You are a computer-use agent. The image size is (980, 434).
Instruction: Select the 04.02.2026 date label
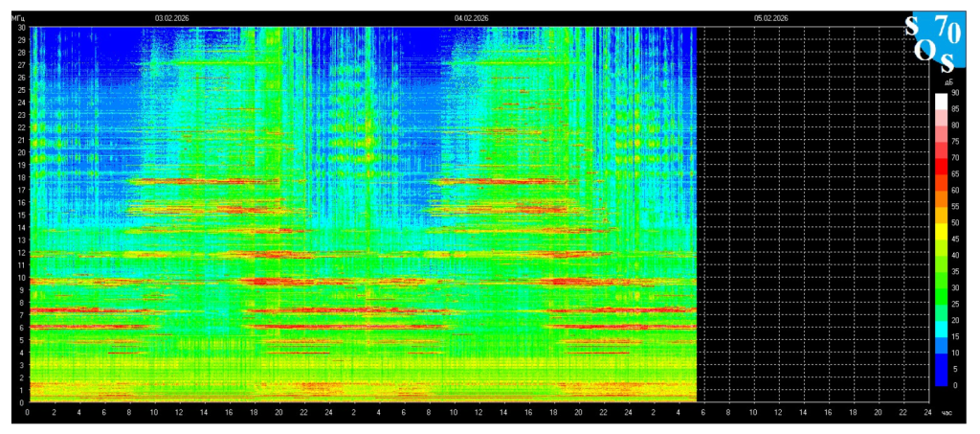point(471,19)
